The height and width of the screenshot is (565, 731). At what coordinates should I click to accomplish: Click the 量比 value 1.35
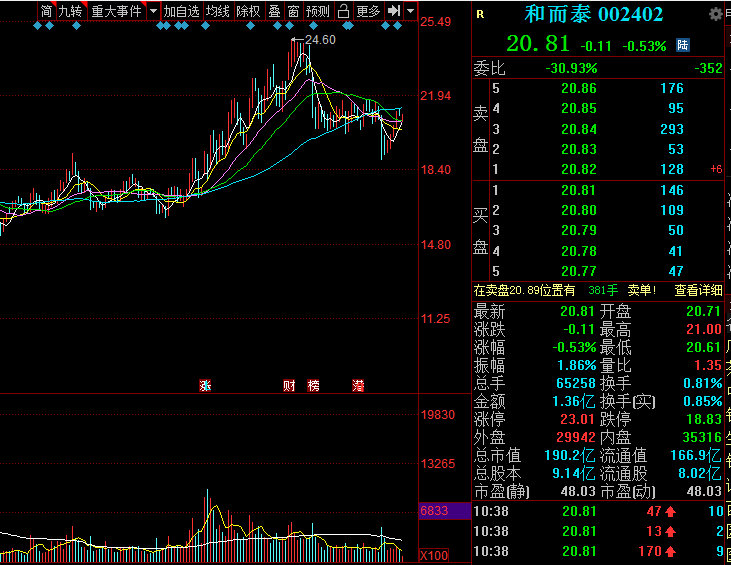pos(708,365)
